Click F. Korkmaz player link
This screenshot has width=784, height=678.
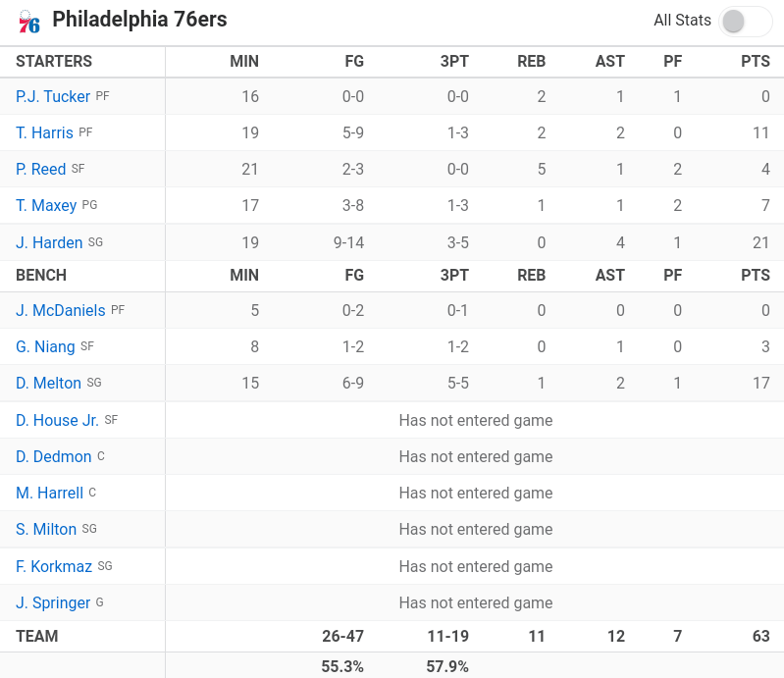click(54, 566)
